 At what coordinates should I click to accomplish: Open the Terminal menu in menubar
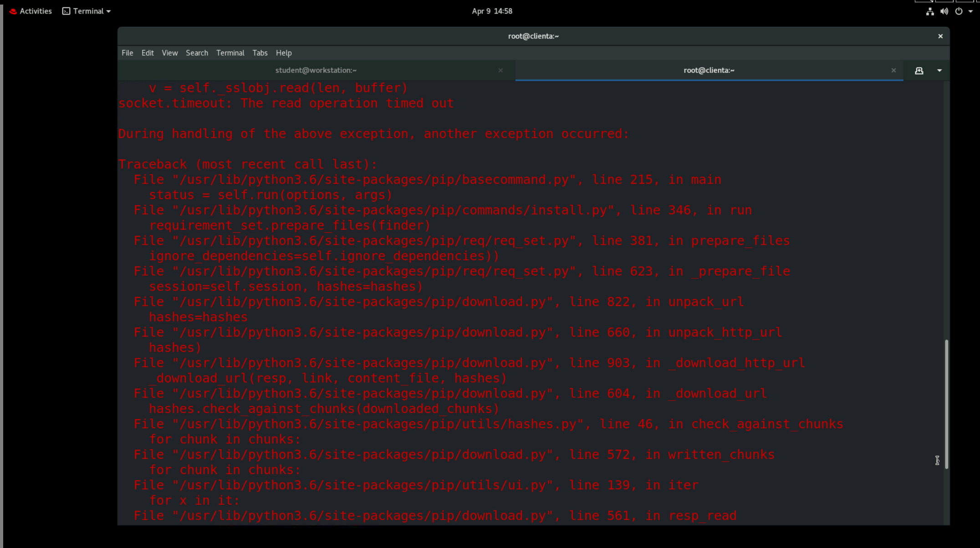click(x=230, y=53)
